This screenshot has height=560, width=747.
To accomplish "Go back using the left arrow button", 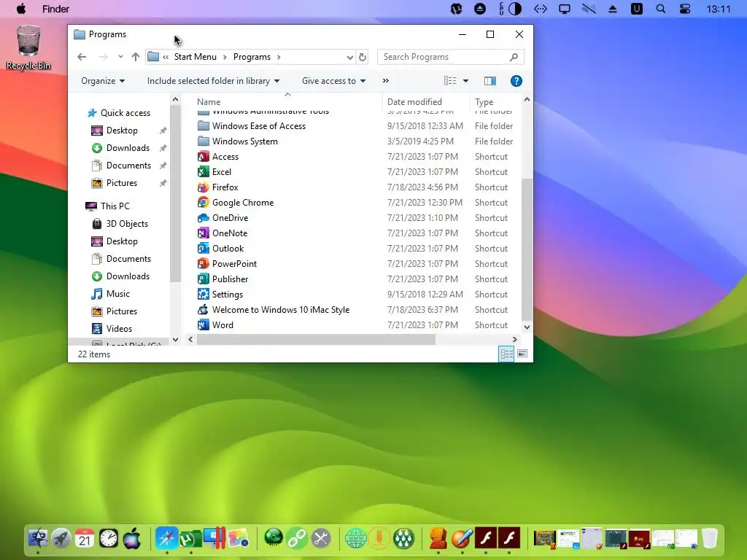I will (82, 57).
